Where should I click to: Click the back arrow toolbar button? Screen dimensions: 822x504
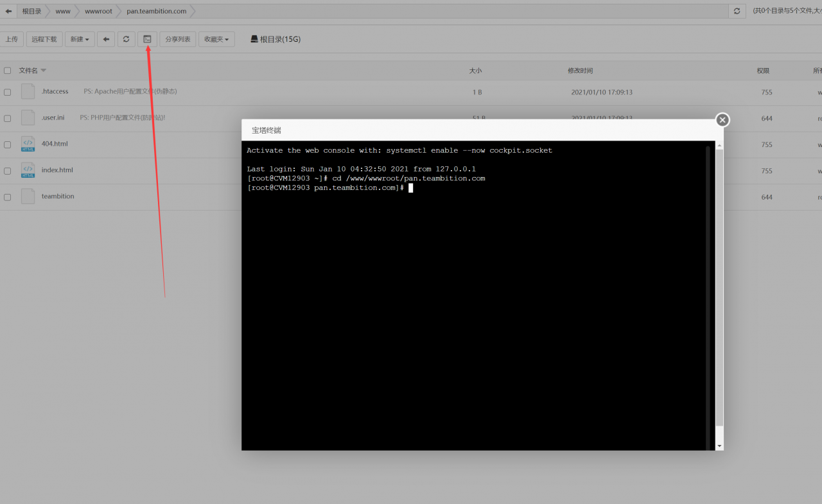(x=106, y=39)
